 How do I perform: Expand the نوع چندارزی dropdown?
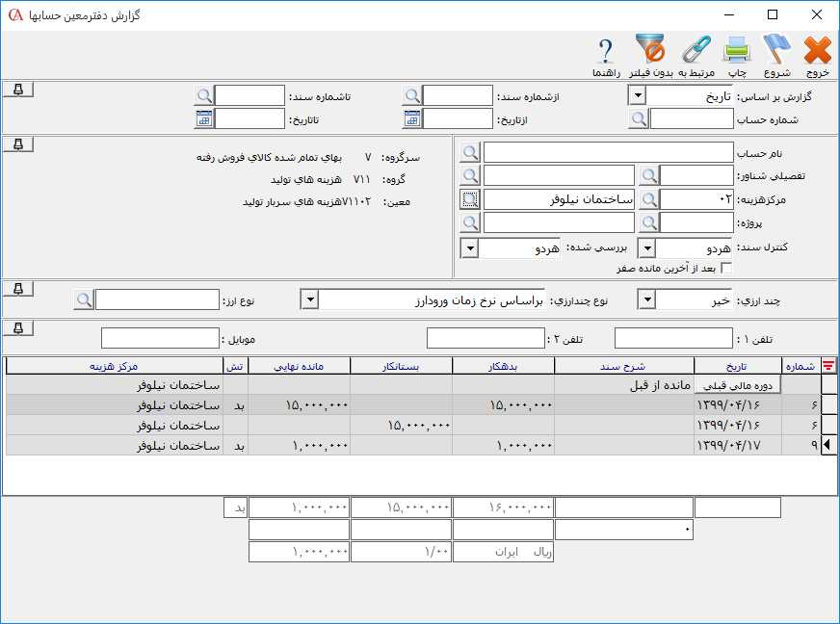point(309,300)
